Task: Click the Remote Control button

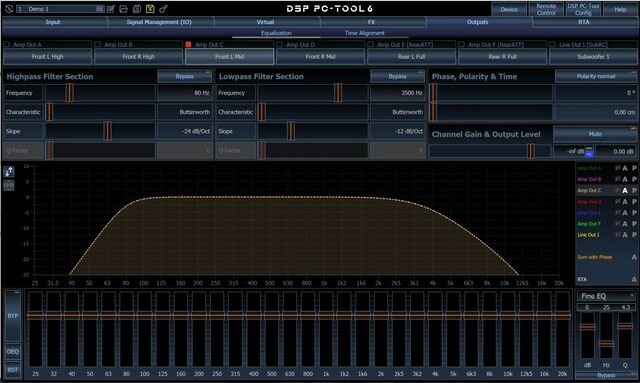Action: click(x=546, y=9)
